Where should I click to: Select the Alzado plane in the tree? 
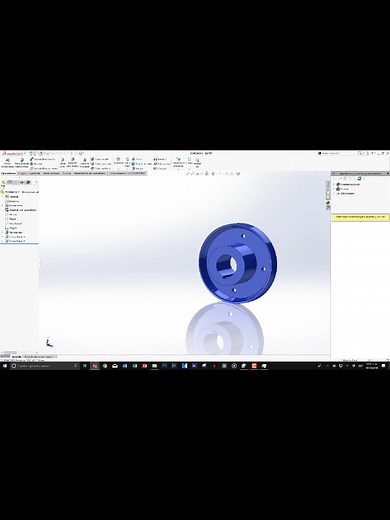coord(11,214)
